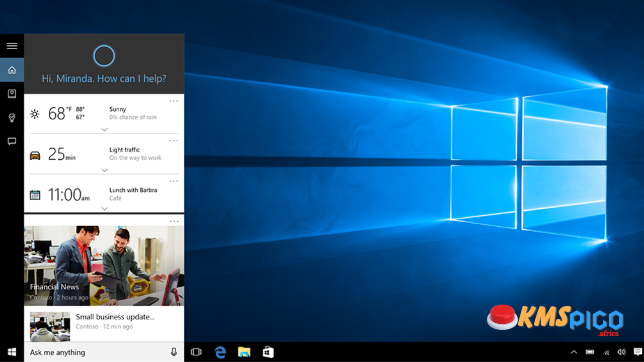Click the 11:00 am appointment time
This screenshot has width=644, height=362.
pyautogui.click(x=68, y=195)
